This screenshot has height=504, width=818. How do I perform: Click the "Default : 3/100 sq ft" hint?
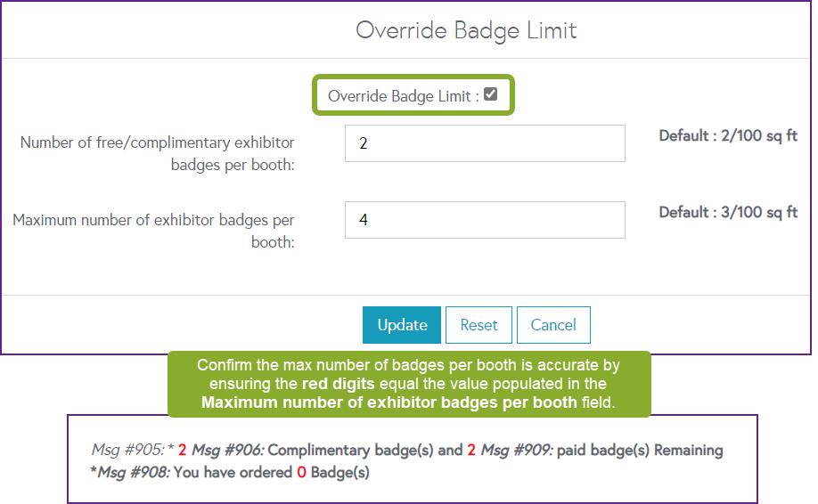click(x=728, y=212)
